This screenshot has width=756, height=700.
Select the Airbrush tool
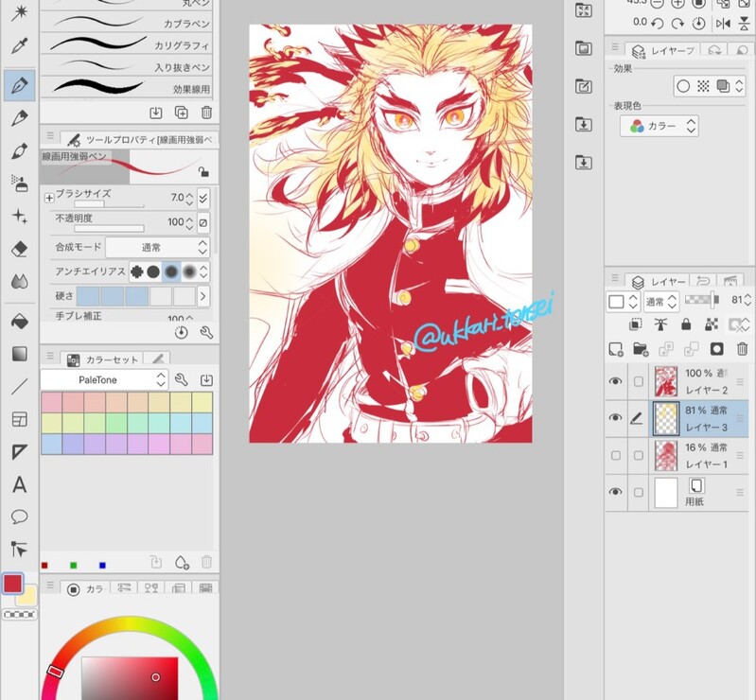coord(19,184)
